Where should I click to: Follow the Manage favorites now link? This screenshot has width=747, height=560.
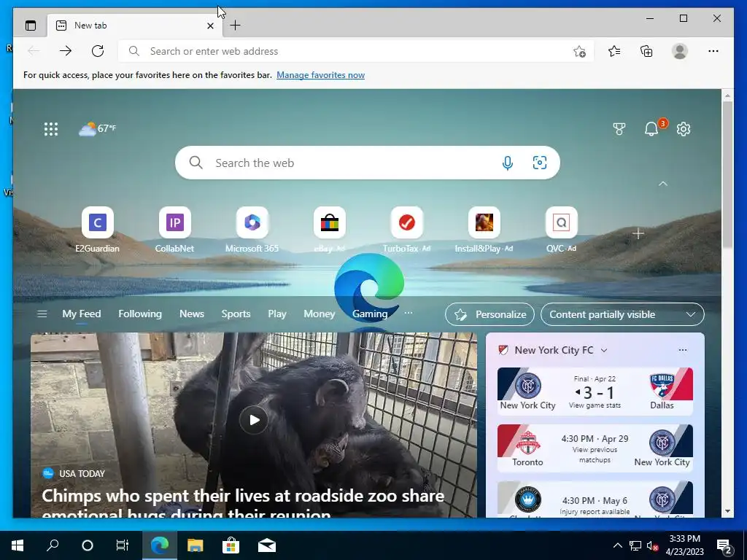(321, 75)
